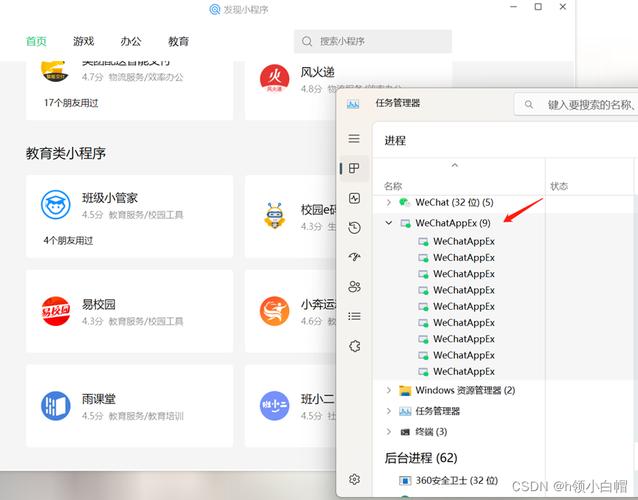Select the Processes page icon in sidebar
This screenshot has height=500, width=638.
click(354, 169)
